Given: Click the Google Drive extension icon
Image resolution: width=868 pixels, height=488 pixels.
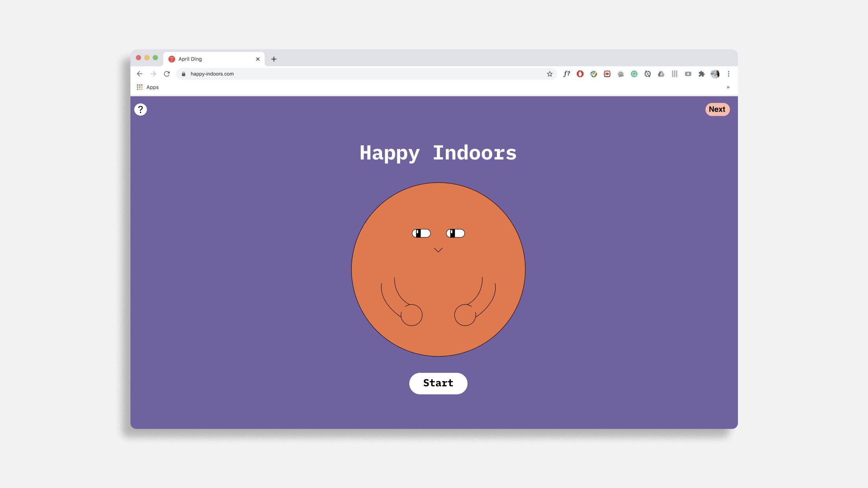Looking at the screenshot, I should [x=661, y=74].
